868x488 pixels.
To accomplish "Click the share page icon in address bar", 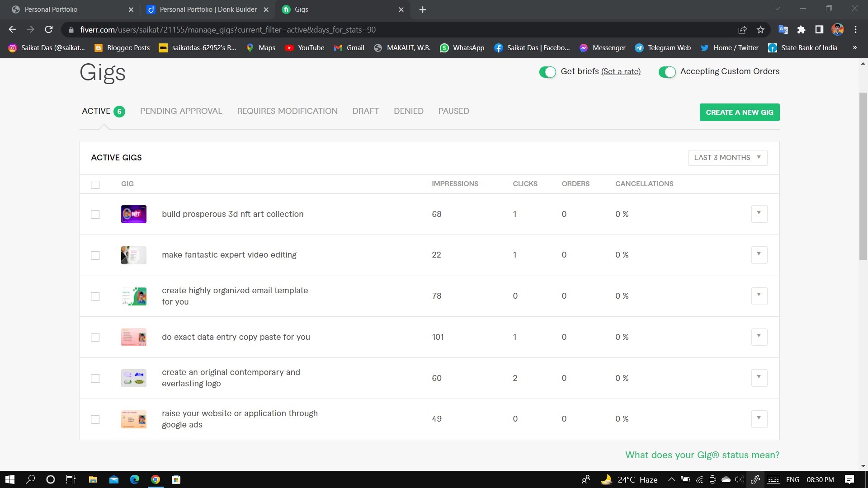I will tap(742, 30).
